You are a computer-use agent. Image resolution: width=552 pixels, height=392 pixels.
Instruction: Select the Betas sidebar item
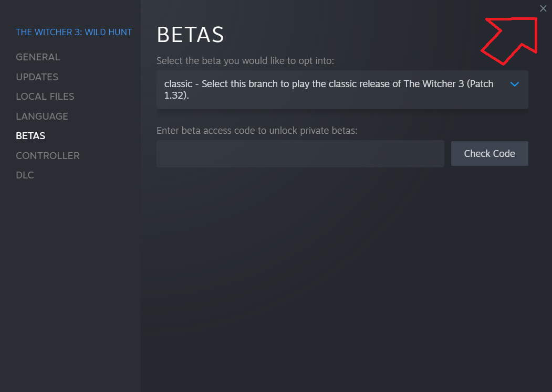pyautogui.click(x=30, y=136)
